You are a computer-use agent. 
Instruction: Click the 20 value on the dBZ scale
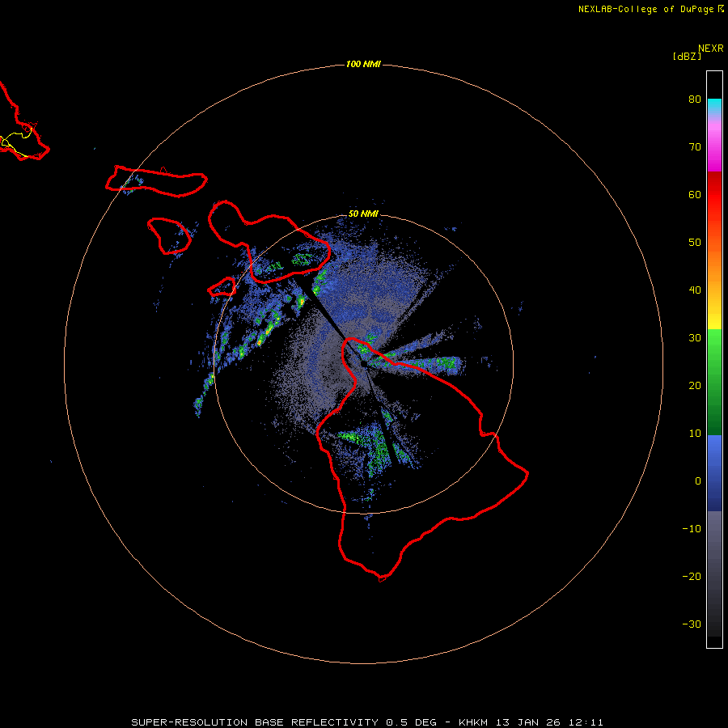coord(695,386)
